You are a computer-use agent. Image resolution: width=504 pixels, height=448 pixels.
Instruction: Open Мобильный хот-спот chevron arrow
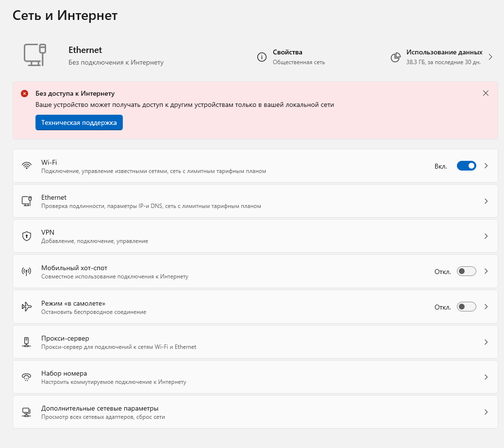[486, 271]
